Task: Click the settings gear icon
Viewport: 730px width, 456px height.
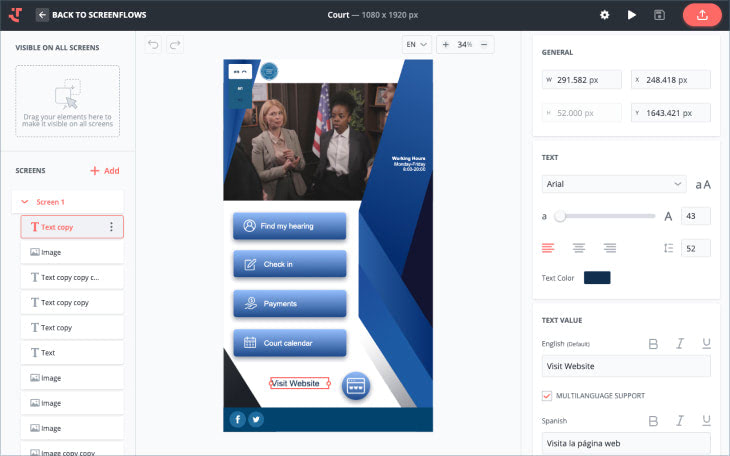Action: pyautogui.click(x=604, y=15)
